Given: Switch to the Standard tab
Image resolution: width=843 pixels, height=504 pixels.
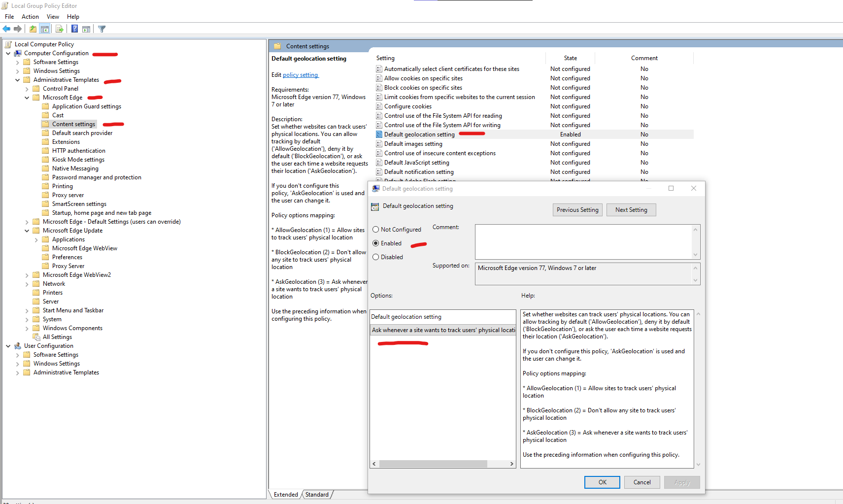Looking at the screenshot, I should (317, 494).
